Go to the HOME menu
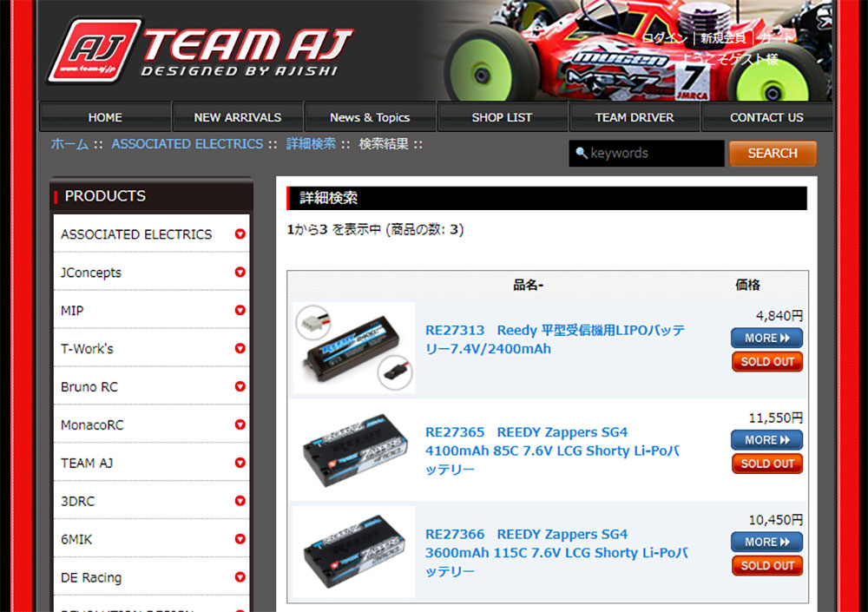The image size is (868, 612). pyautogui.click(x=105, y=117)
